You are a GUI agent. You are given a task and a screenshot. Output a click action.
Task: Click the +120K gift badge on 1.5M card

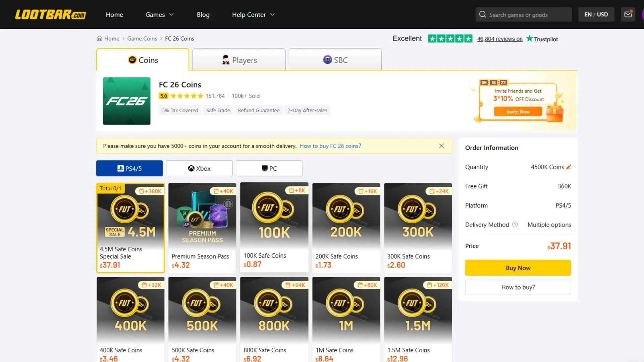tap(438, 285)
